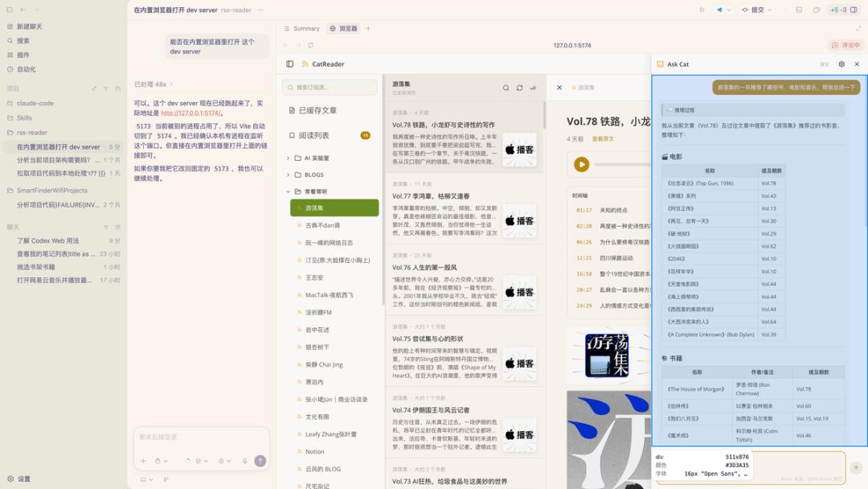
Task: Click the plus attach icon in chat input
Action: (143, 461)
